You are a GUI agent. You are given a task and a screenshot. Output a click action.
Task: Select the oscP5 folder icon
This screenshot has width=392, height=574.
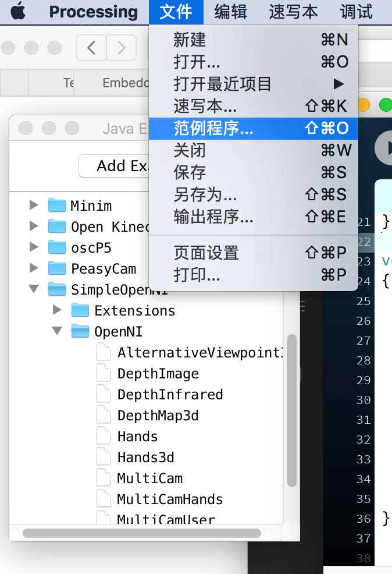click(57, 247)
